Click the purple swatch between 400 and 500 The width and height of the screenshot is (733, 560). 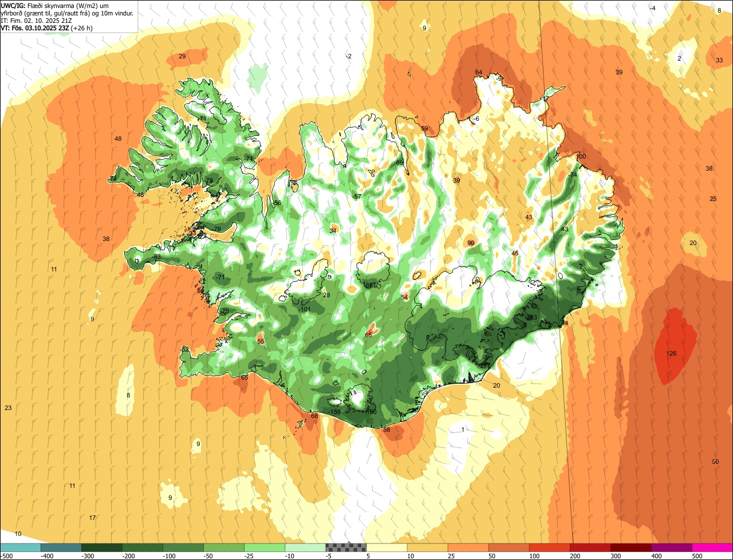tap(672, 547)
